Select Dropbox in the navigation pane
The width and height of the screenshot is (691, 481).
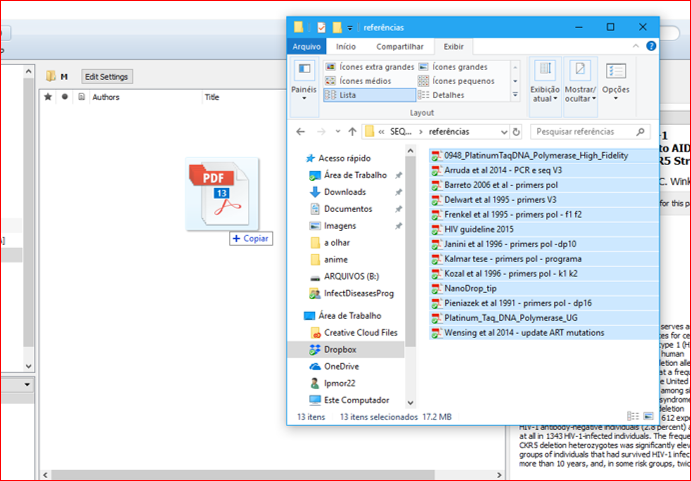(x=340, y=349)
